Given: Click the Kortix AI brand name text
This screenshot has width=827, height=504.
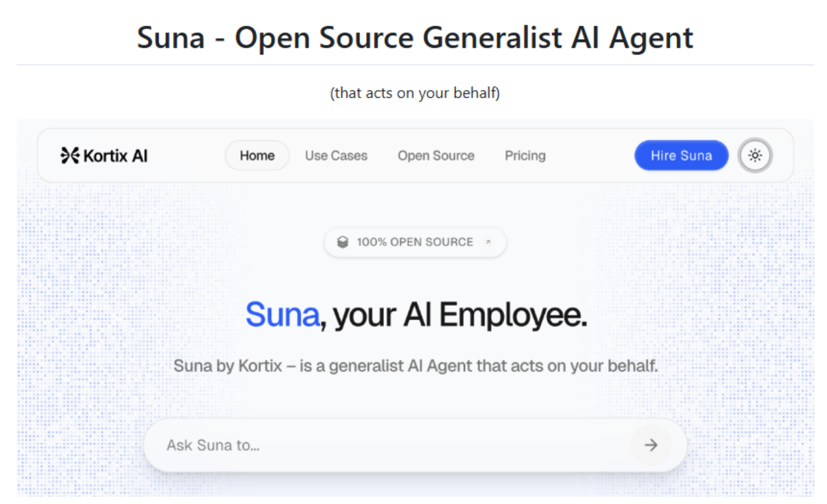Looking at the screenshot, I should (115, 156).
